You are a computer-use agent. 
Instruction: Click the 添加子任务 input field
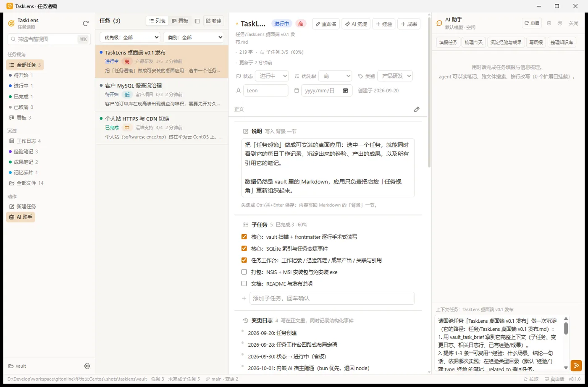point(332,298)
